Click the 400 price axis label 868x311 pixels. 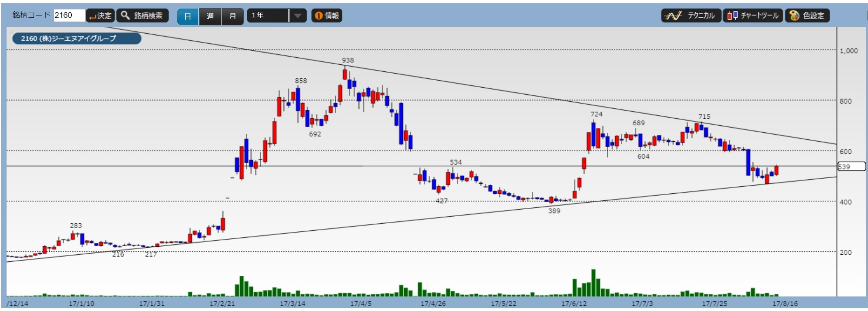845,202
